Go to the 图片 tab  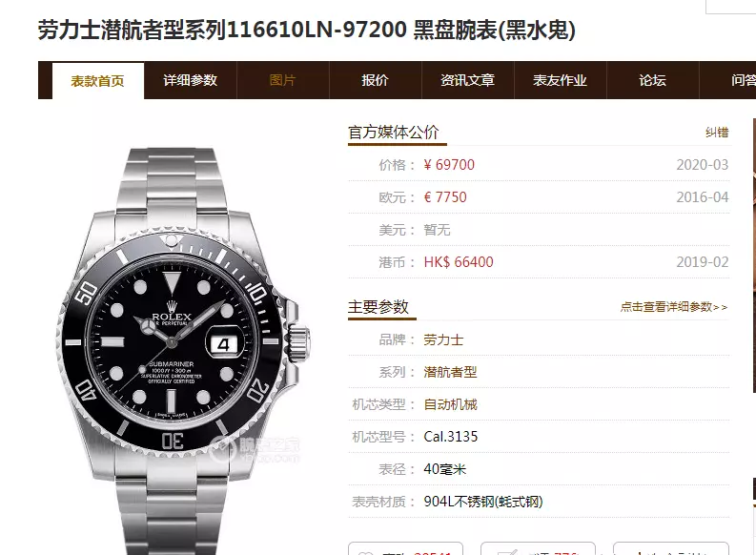(282, 80)
